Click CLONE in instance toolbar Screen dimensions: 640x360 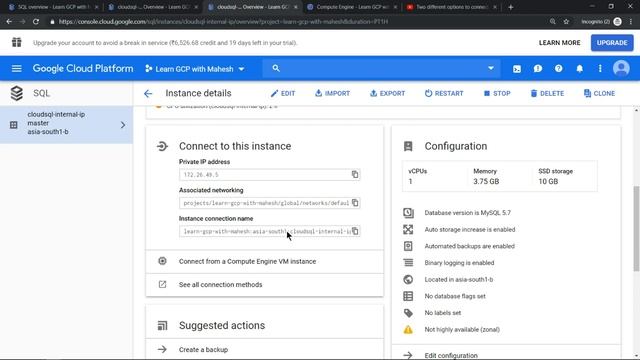599,93
